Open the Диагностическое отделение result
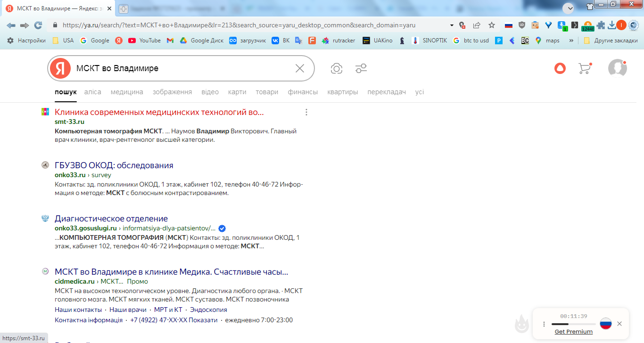Screen dimensions: 644x343 pyautogui.click(x=111, y=219)
